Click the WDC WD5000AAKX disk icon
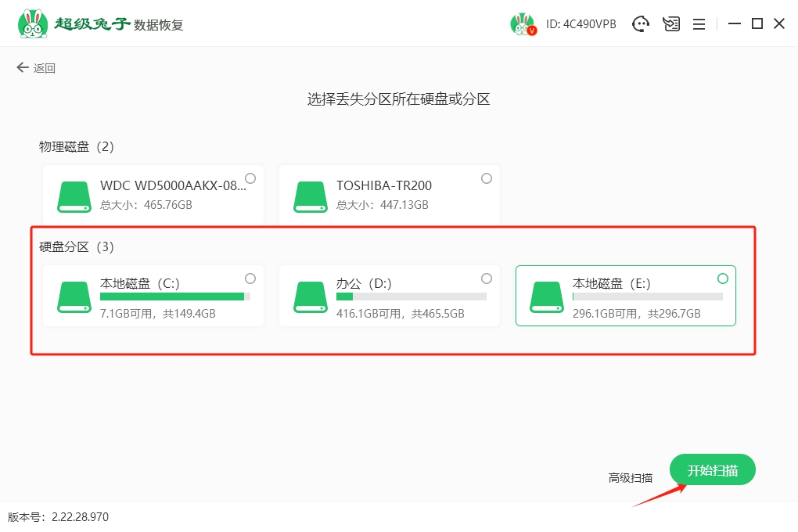Viewport: 798px width, 532px height. click(x=74, y=196)
